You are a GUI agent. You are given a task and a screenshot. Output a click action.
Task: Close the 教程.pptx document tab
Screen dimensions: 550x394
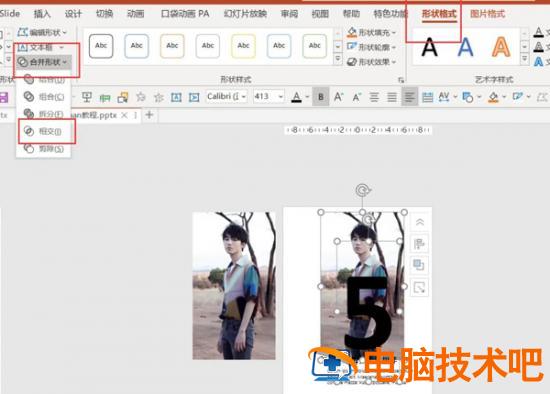tap(124, 115)
